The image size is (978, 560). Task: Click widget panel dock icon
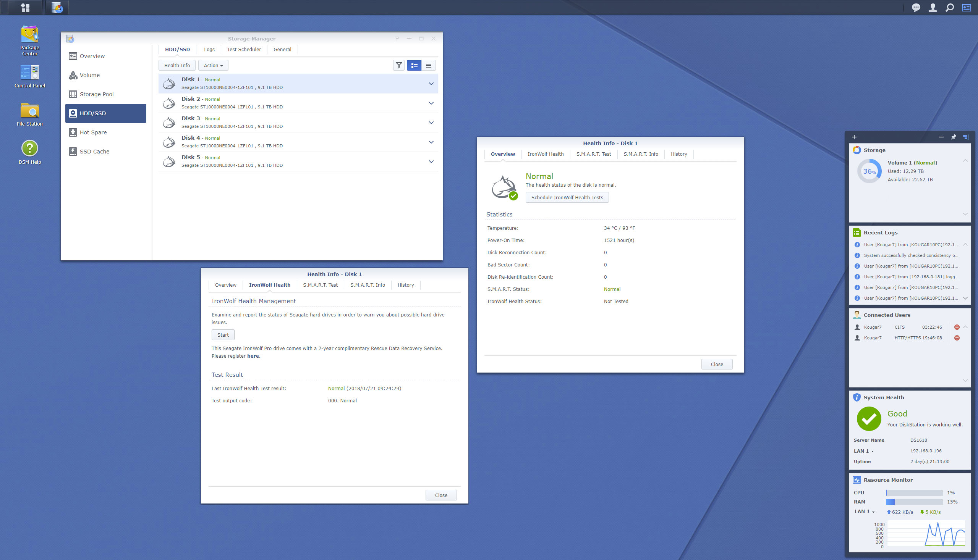pos(966,137)
